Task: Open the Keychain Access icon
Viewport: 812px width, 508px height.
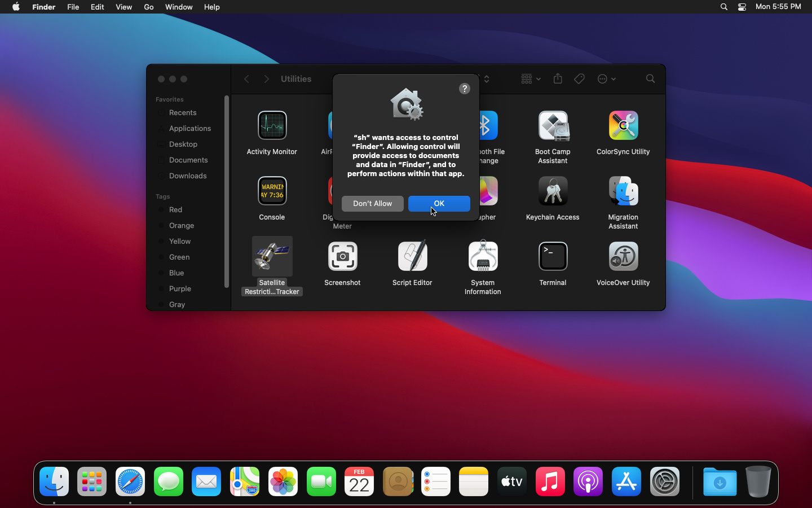Action: pyautogui.click(x=553, y=191)
